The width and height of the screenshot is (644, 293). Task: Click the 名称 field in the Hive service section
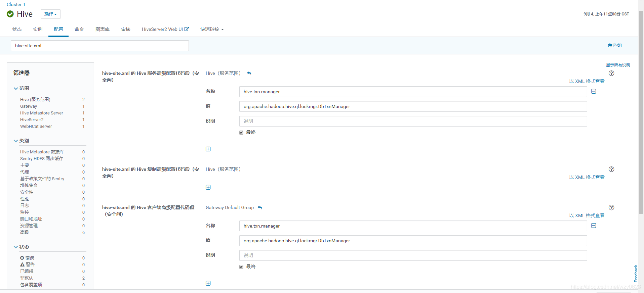(x=413, y=92)
